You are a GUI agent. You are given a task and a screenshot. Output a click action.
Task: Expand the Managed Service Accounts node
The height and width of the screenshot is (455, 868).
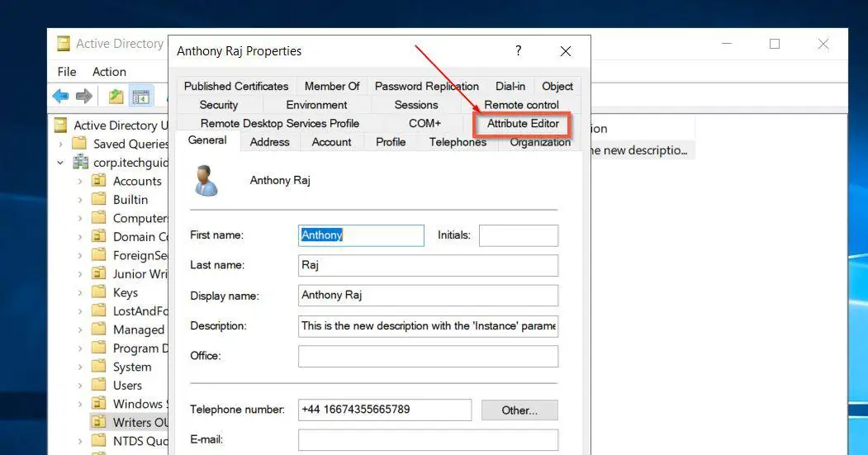(x=80, y=330)
